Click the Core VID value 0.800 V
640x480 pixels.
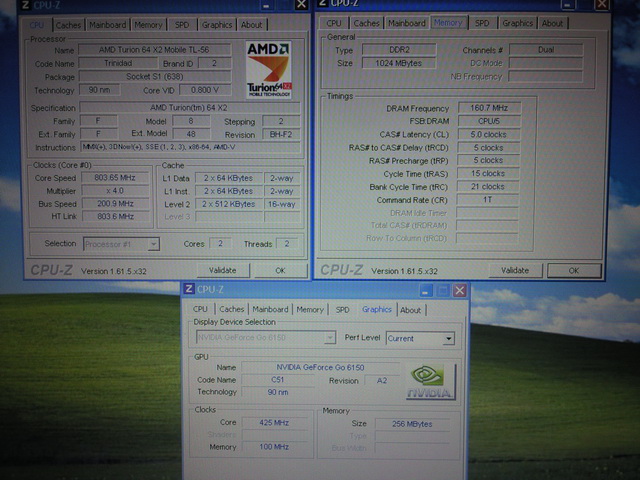tap(205, 90)
